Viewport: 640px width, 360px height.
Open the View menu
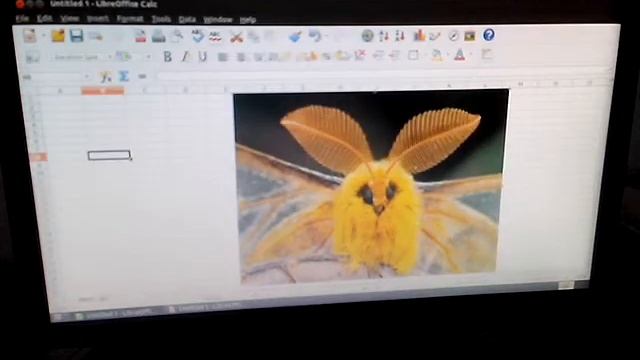pos(69,19)
